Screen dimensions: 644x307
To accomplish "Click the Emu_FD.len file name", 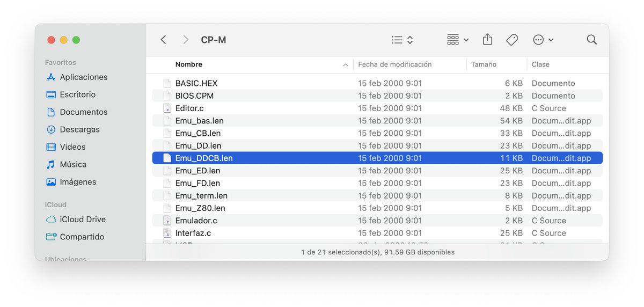I will coord(197,183).
